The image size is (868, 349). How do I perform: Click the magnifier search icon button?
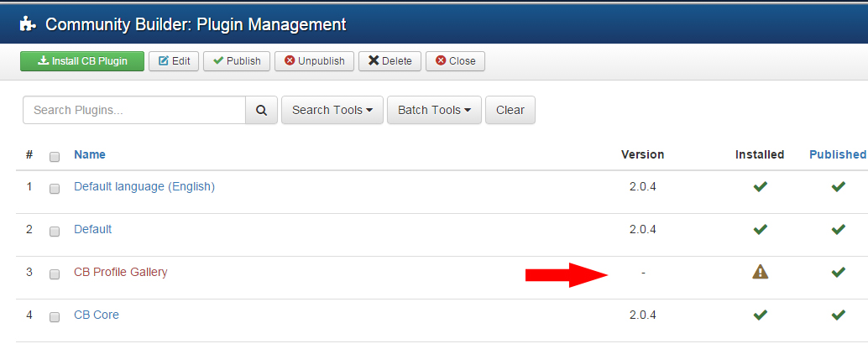pos(261,110)
